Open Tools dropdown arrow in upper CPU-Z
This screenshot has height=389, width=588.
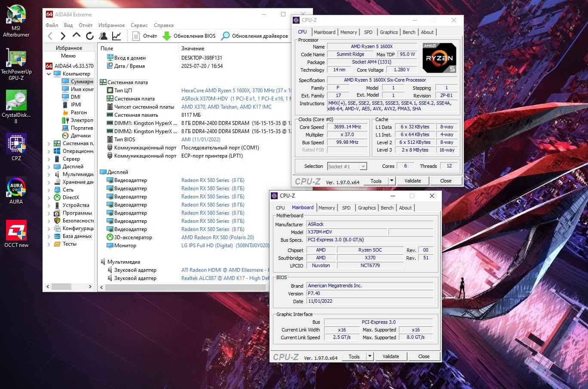pyautogui.click(x=392, y=181)
